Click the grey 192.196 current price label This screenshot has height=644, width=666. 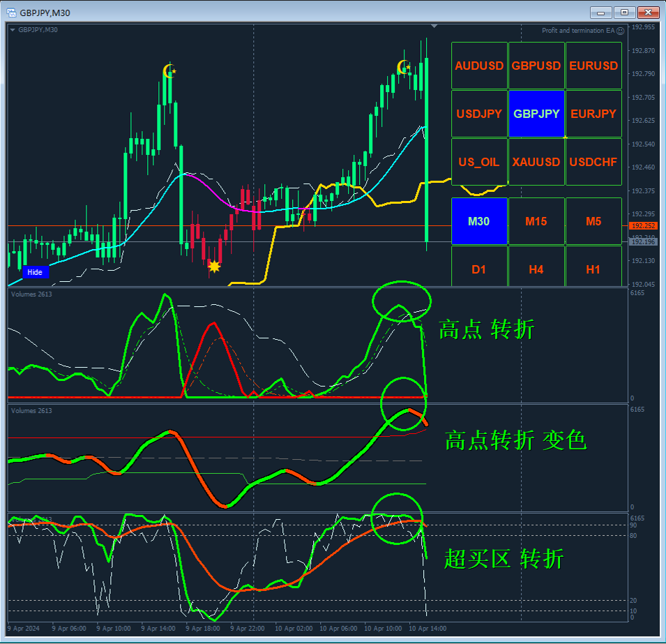(x=643, y=242)
